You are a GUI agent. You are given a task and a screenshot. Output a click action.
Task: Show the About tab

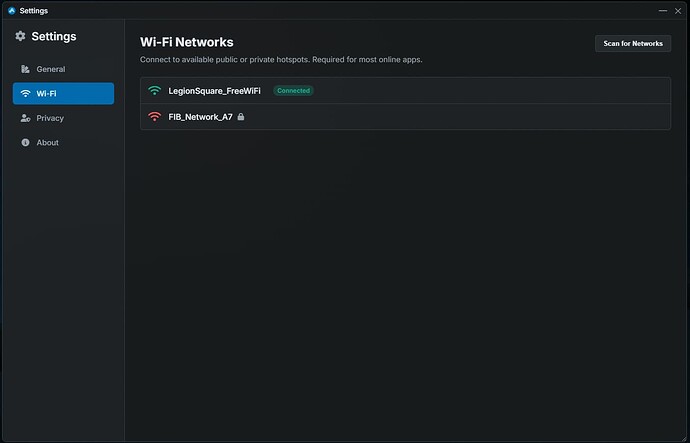(x=47, y=142)
